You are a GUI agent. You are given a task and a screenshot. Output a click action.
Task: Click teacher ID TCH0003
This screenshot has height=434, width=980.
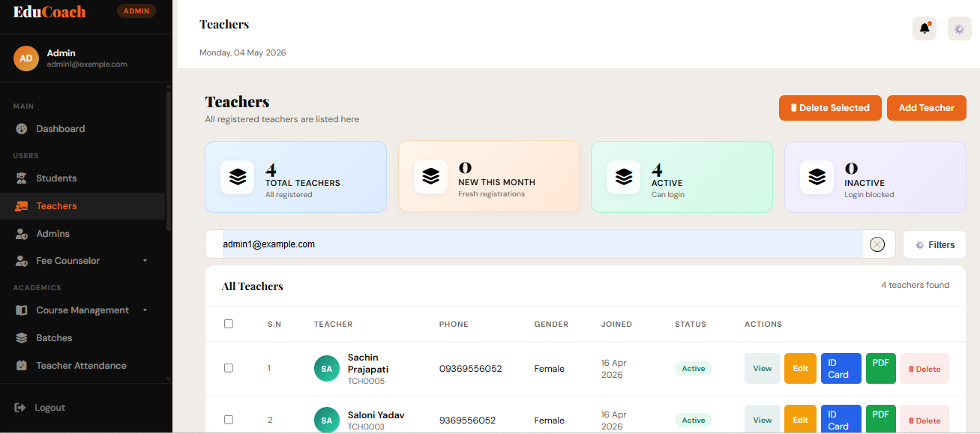tap(366, 427)
